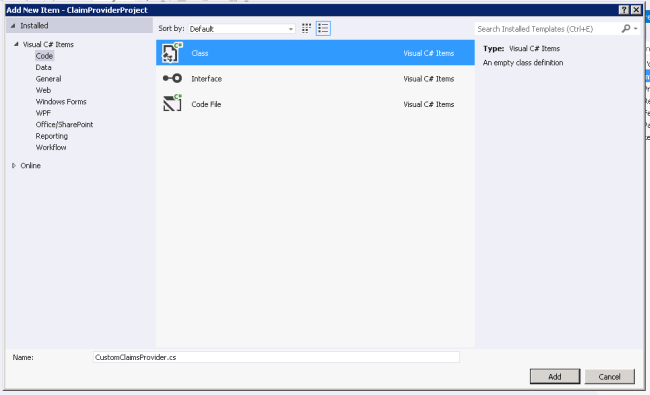Image resolution: width=650 pixels, height=395 pixels.
Task: Choose the Interface template name
Action: click(x=206, y=79)
